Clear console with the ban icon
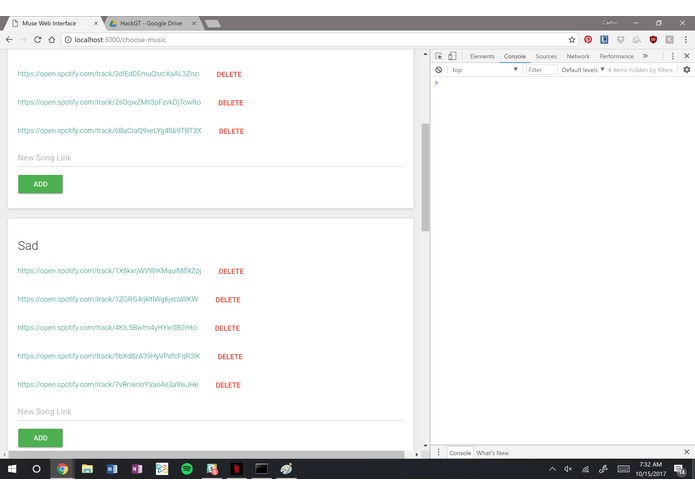Viewport: 695px width, 494px height. 438,70
